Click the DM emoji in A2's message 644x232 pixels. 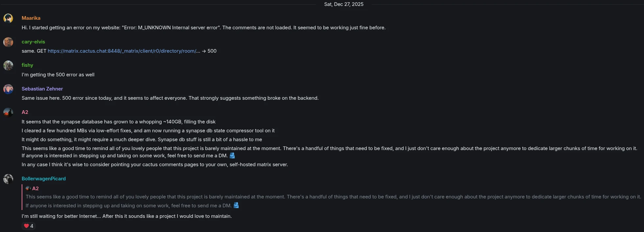pos(232,156)
